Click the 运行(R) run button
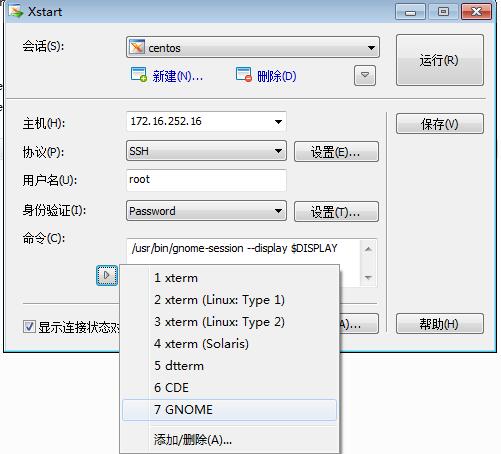 click(x=440, y=60)
